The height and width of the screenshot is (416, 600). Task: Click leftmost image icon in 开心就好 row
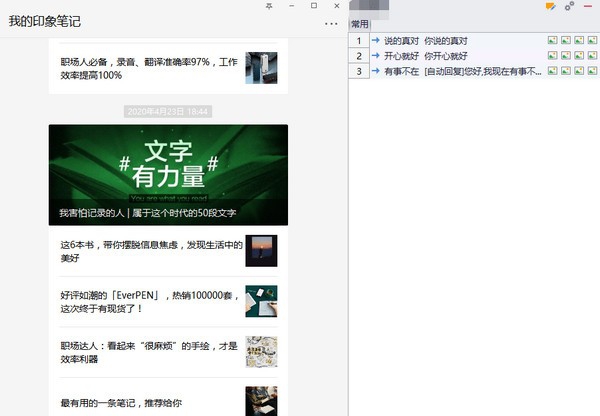(553, 55)
